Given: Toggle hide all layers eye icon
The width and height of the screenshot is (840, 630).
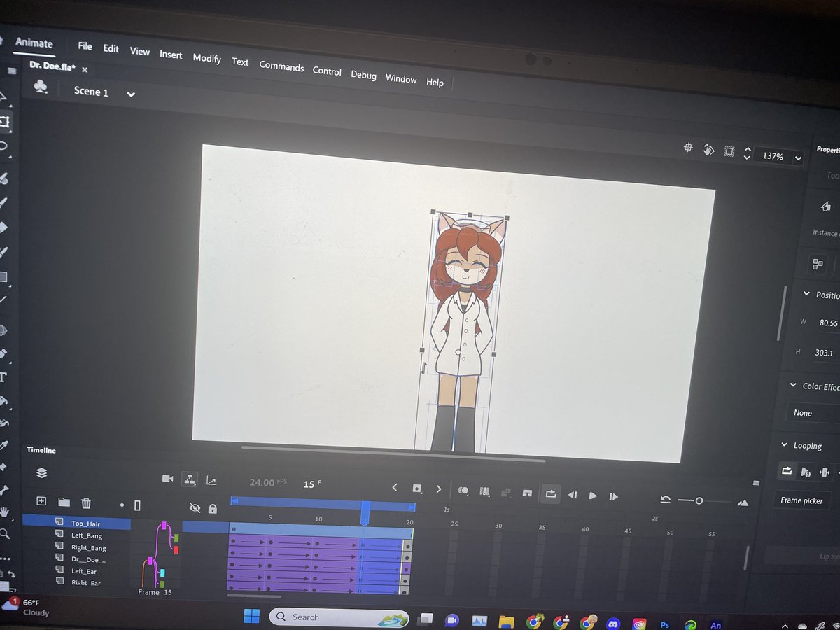Looking at the screenshot, I should (195, 507).
